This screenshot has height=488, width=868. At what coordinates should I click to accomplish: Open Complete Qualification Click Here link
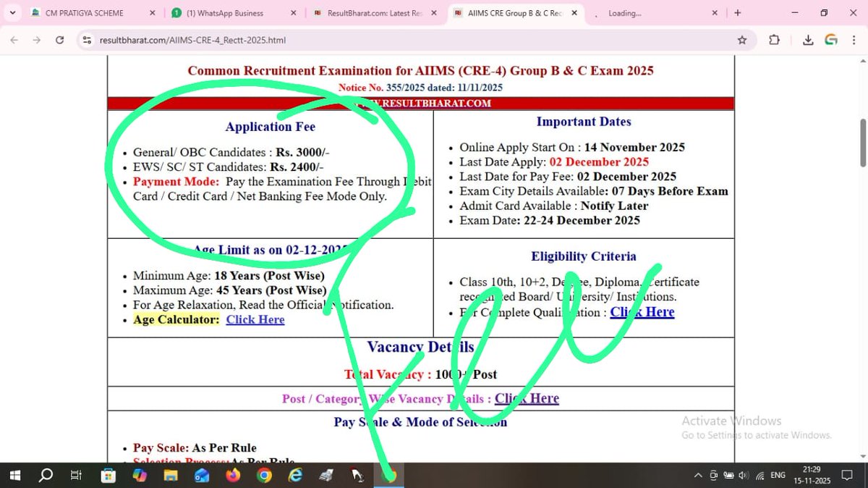tap(642, 312)
